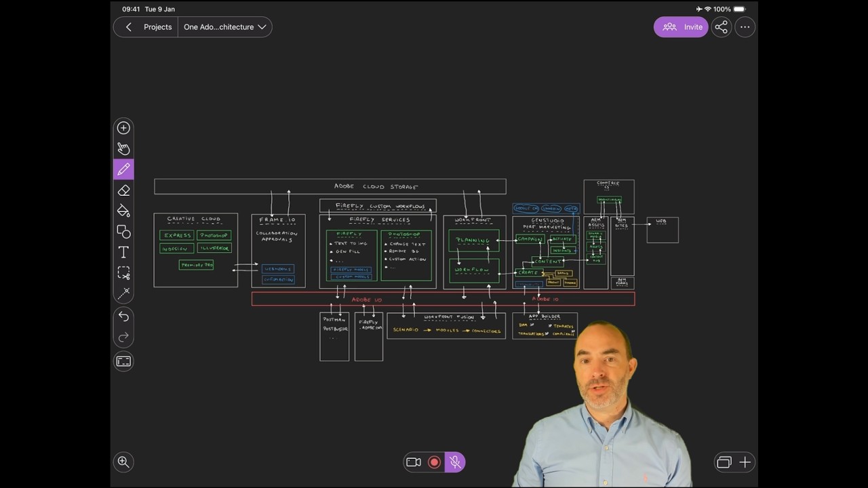Open the frame view tool
868x488 pixels.
click(123, 361)
